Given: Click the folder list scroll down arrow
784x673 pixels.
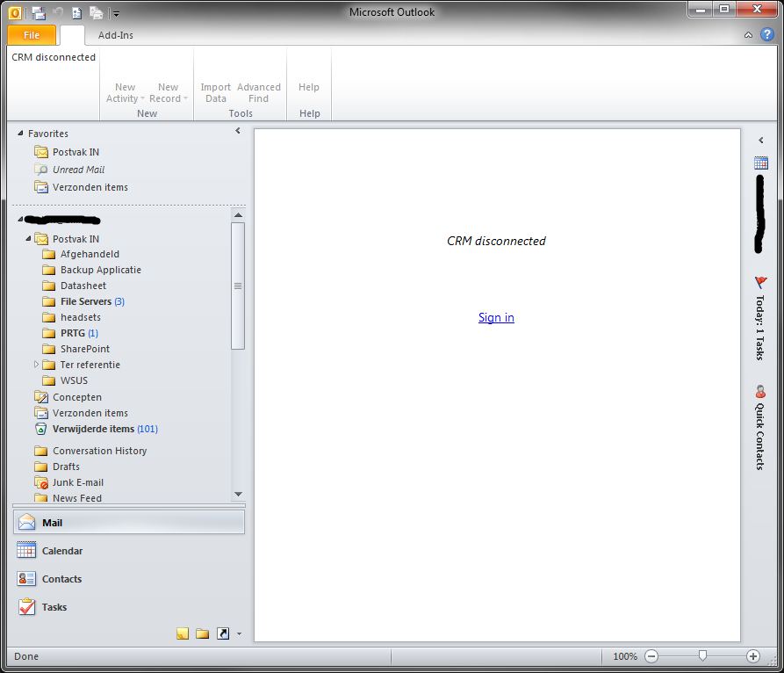Looking at the screenshot, I should (x=239, y=494).
